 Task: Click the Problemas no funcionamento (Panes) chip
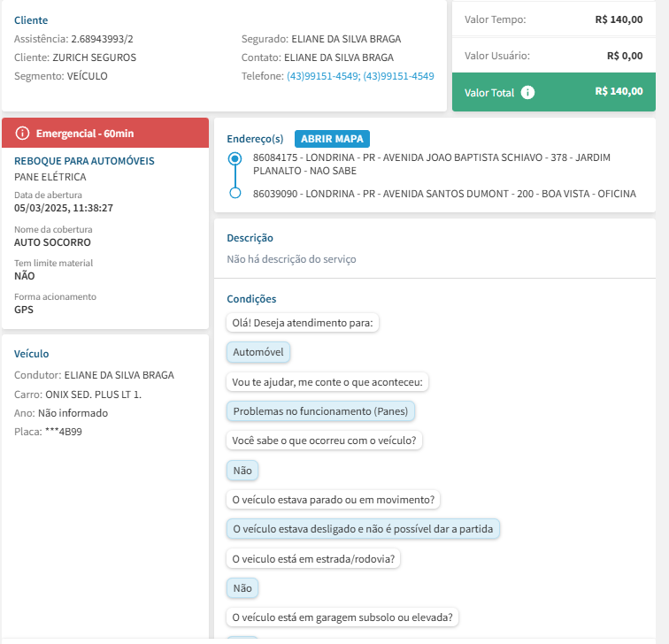321,411
